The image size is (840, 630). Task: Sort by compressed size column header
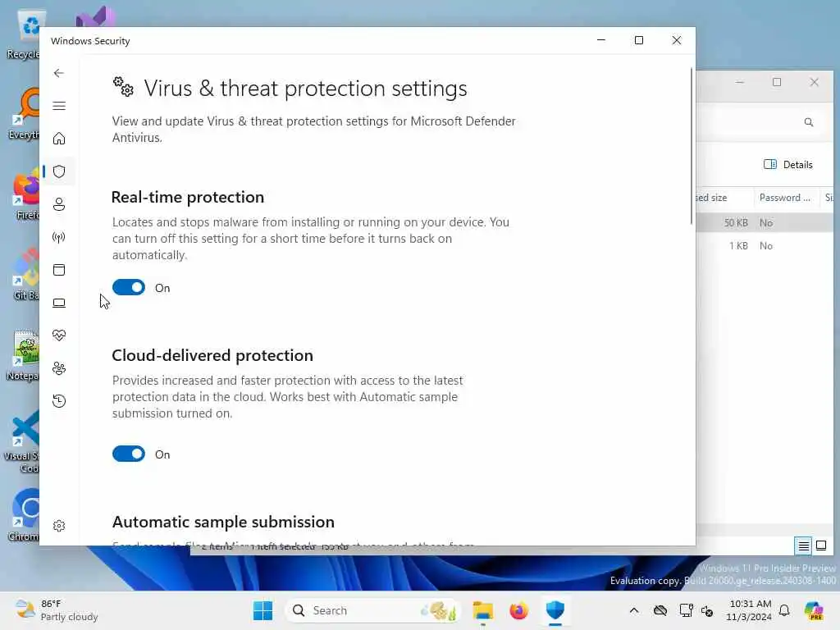click(x=725, y=198)
